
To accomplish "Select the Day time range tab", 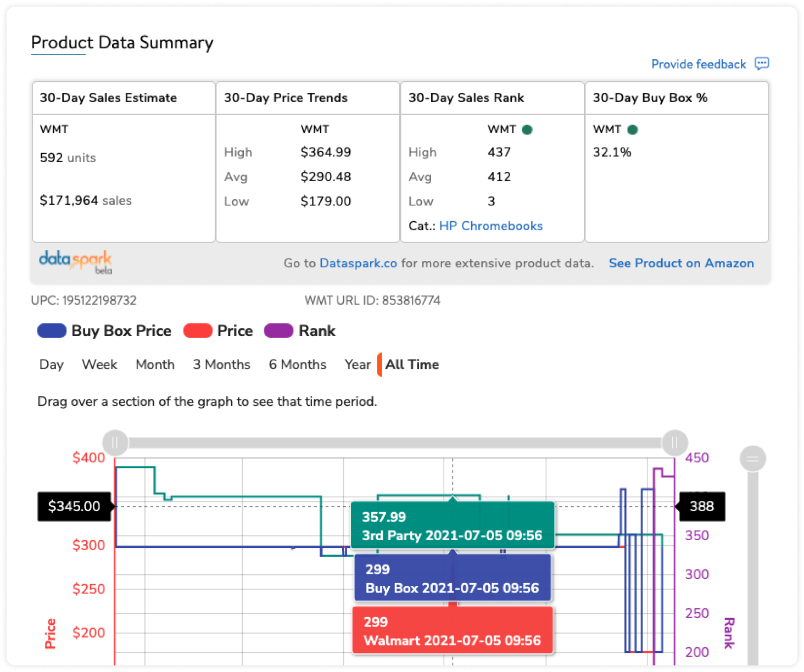I will click(x=52, y=365).
